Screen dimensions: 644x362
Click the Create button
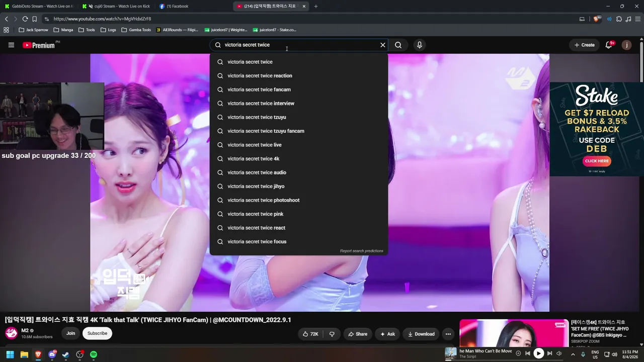(585, 45)
